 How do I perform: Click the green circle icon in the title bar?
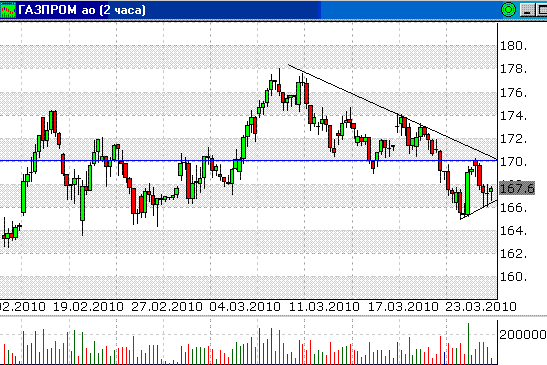point(508,10)
